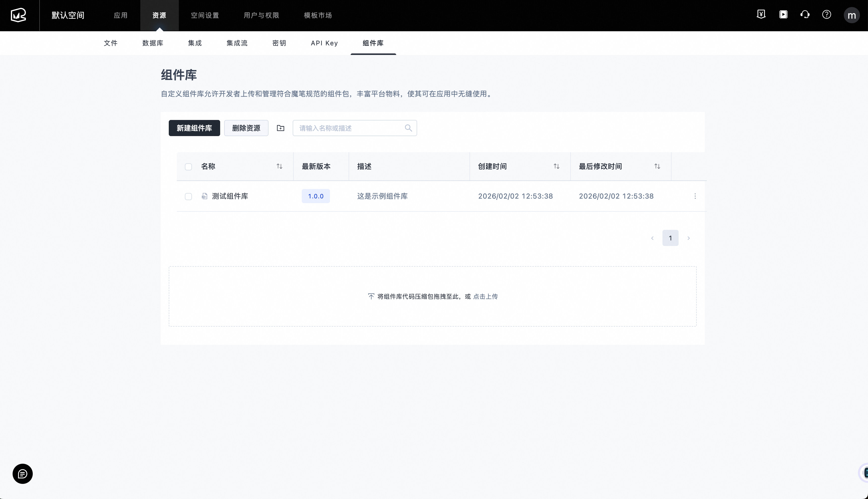Click the new folder icon beside 删除资源
868x499 pixels.
pyautogui.click(x=281, y=128)
